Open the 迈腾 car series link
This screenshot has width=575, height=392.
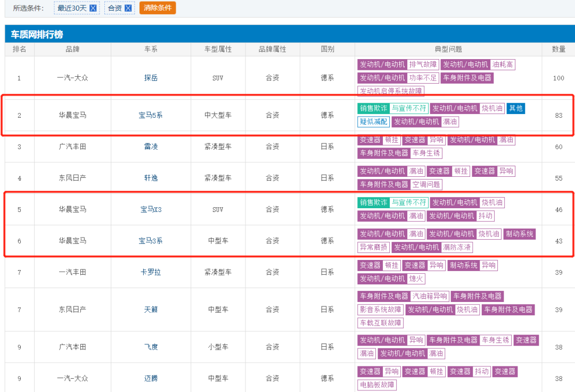click(151, 378)
